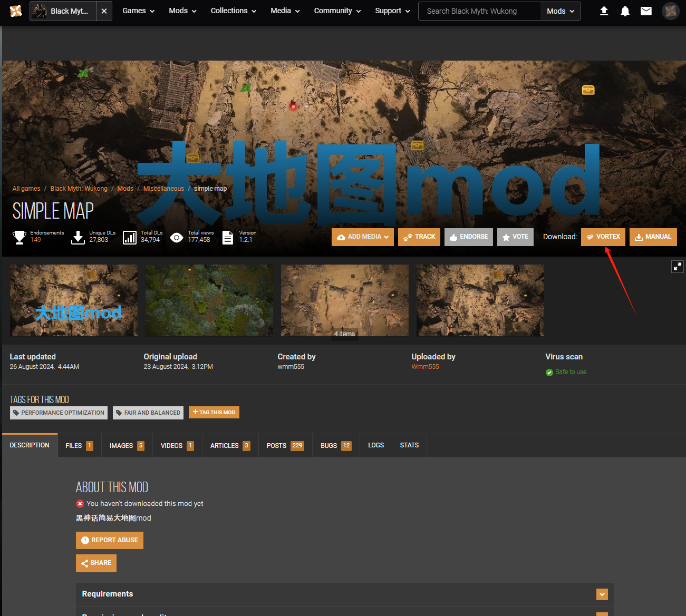Image resolution: width=686 pixels, height=616 pixels.
Task: Endorse the Simple Map mod
Action: [469, 237]
